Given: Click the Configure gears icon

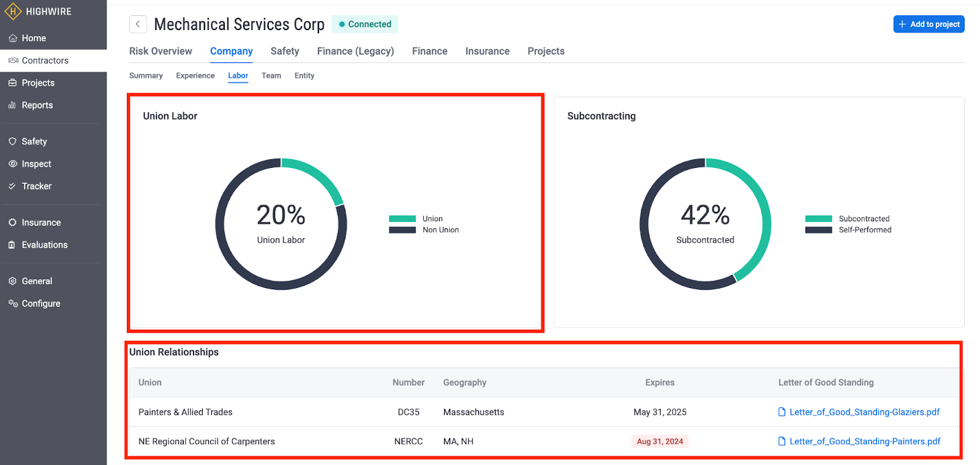Looking at the screenshot, I should [13, 303].
